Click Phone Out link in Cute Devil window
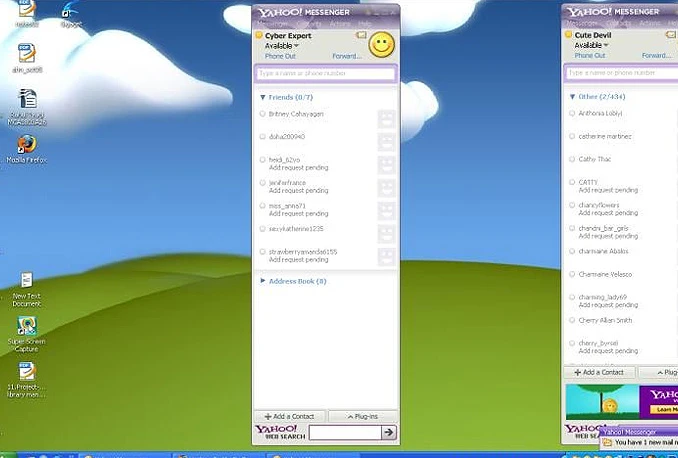 (x=590, y=55)
